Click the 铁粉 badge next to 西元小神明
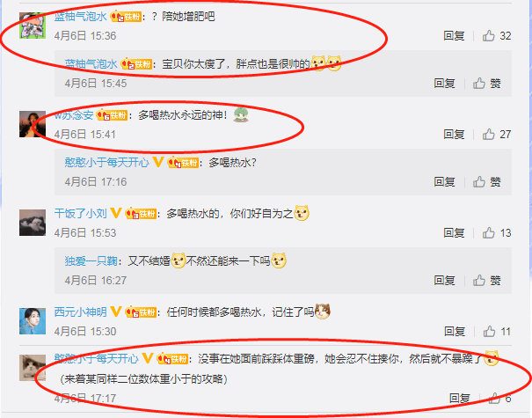This screenshot has width=532, height=418. point(142,312)
